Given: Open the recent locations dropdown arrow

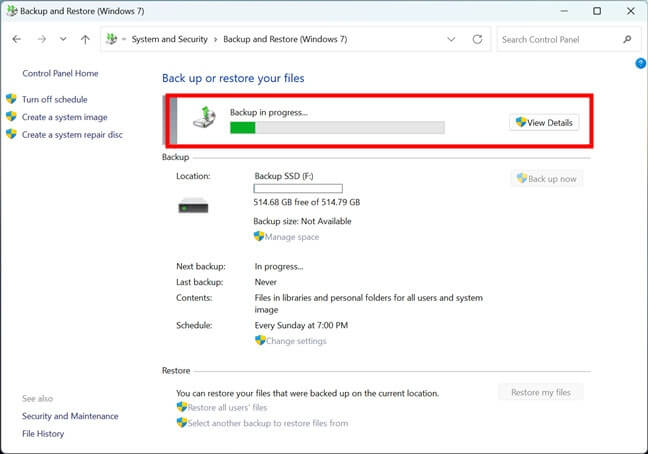Looking at the screenshot, I should tap(63, 39).
